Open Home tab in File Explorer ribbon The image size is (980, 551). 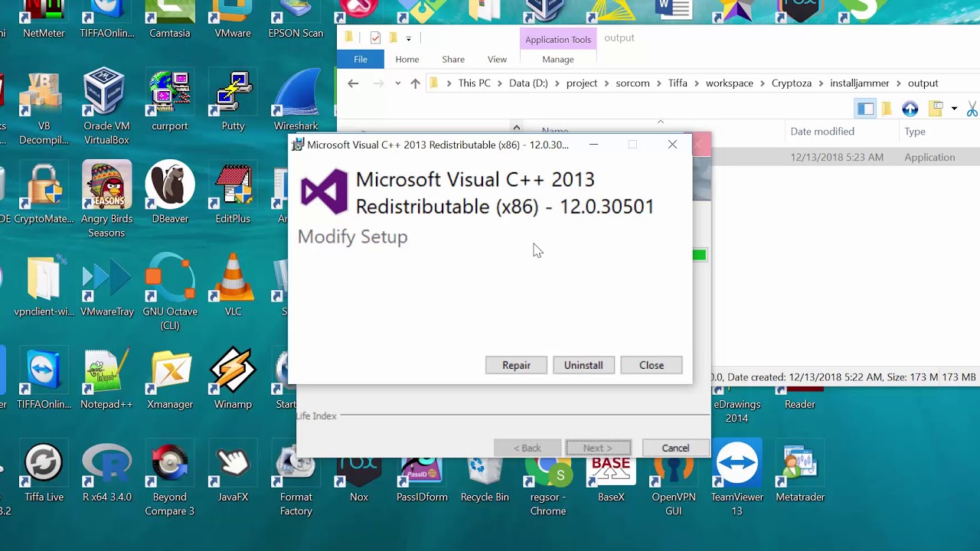click(x=407, y=59)
